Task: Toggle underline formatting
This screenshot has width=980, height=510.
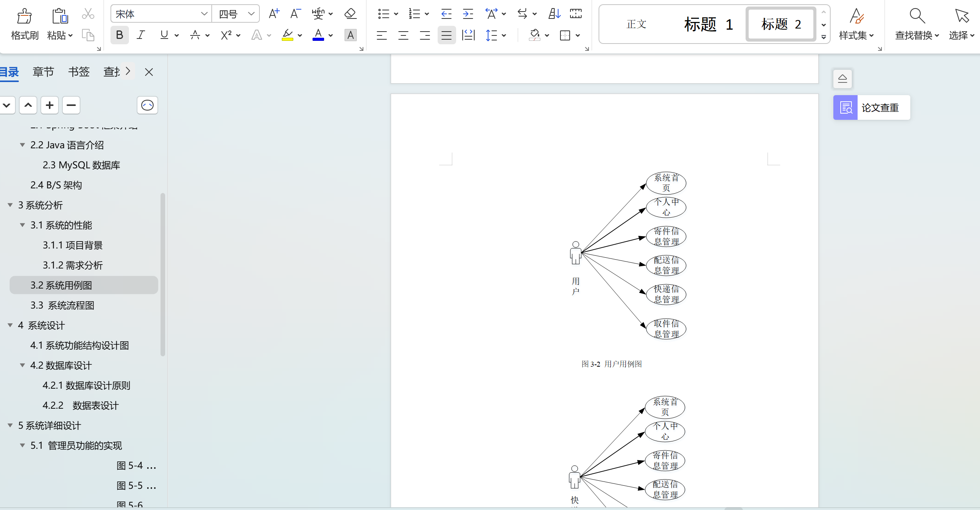Action: [164, 35]
